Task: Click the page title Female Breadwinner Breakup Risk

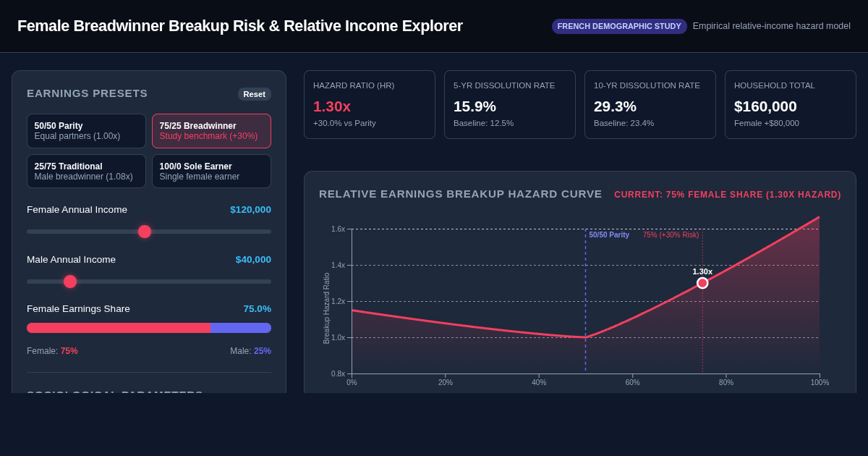Action: click(239, 26)
